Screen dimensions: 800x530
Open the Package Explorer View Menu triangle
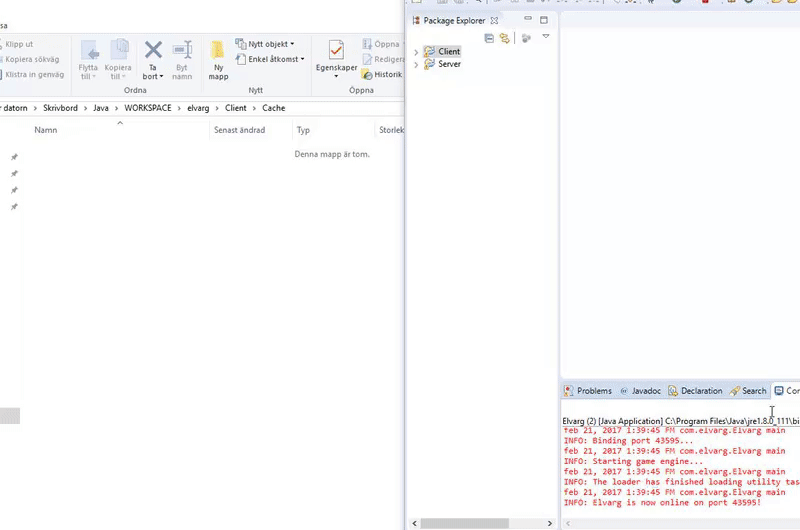[x=545, y=37]
